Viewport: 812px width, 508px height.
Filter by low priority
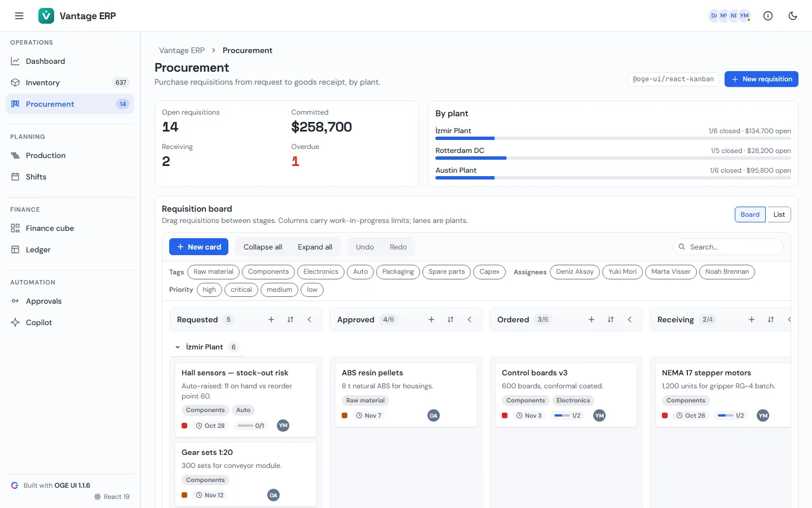[312, 290]
